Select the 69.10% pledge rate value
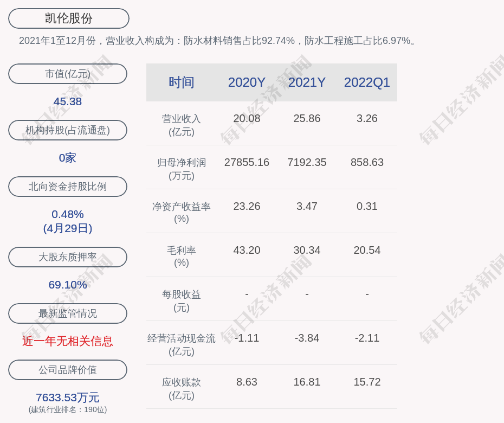504x423 pixels. (x=68, y=285)
